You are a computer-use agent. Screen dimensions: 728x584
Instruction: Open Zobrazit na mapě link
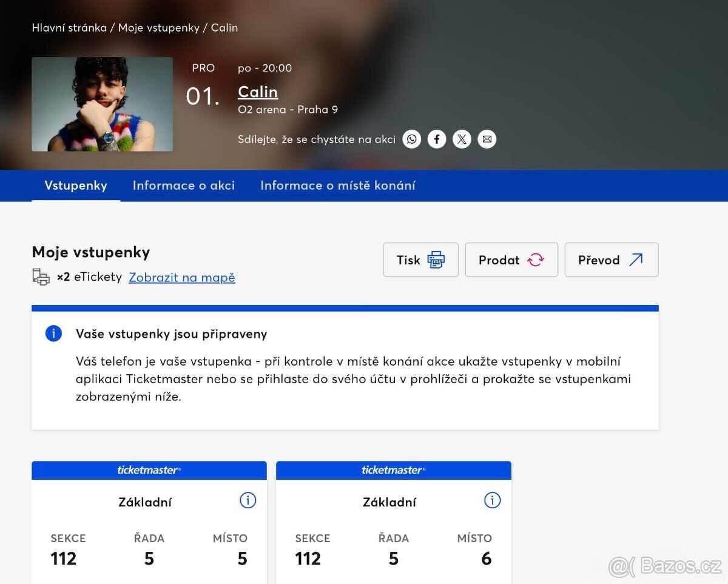click(x=182, y=277)
